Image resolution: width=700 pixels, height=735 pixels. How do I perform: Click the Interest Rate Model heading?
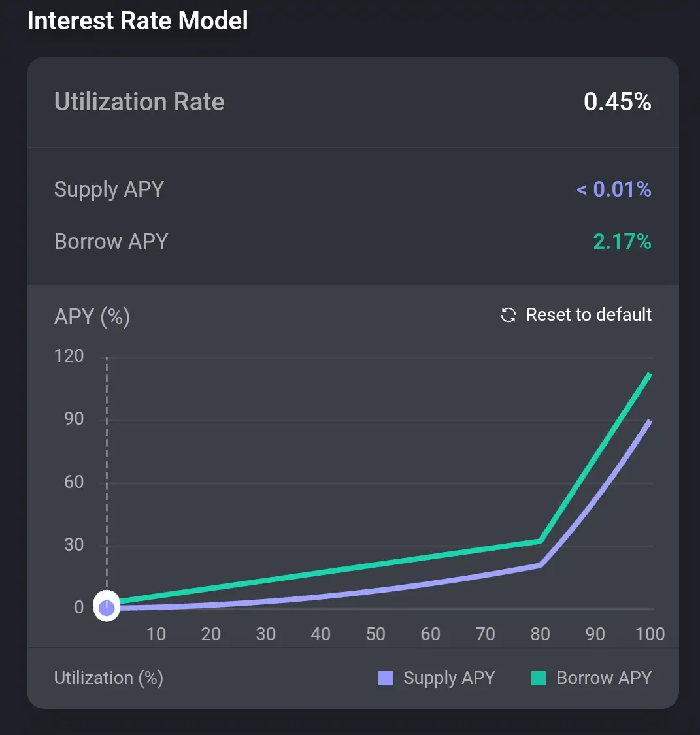click(138, 21)
